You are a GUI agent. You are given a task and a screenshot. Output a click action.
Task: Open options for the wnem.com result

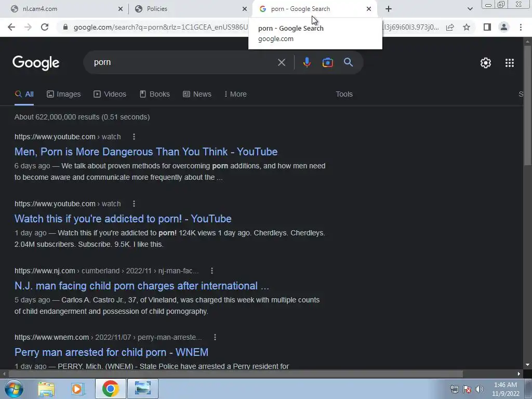tap(215, 337)
